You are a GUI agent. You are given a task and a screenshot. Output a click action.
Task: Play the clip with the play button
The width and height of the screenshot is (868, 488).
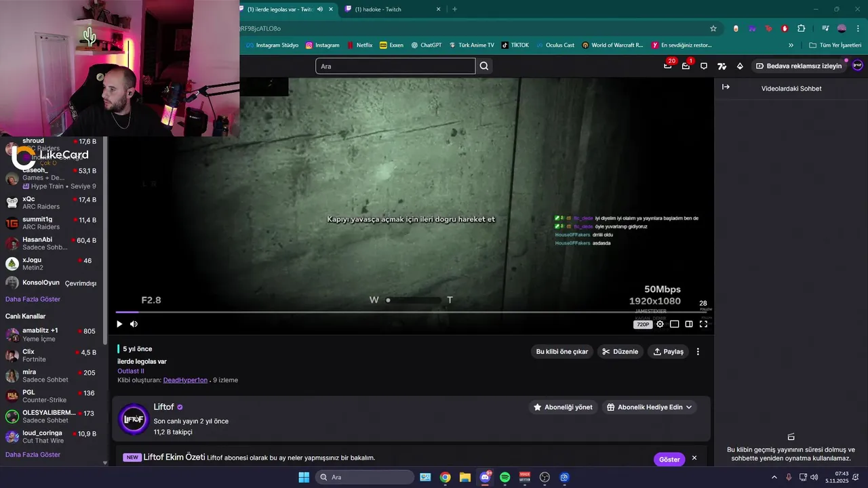(x=119, y=324)
